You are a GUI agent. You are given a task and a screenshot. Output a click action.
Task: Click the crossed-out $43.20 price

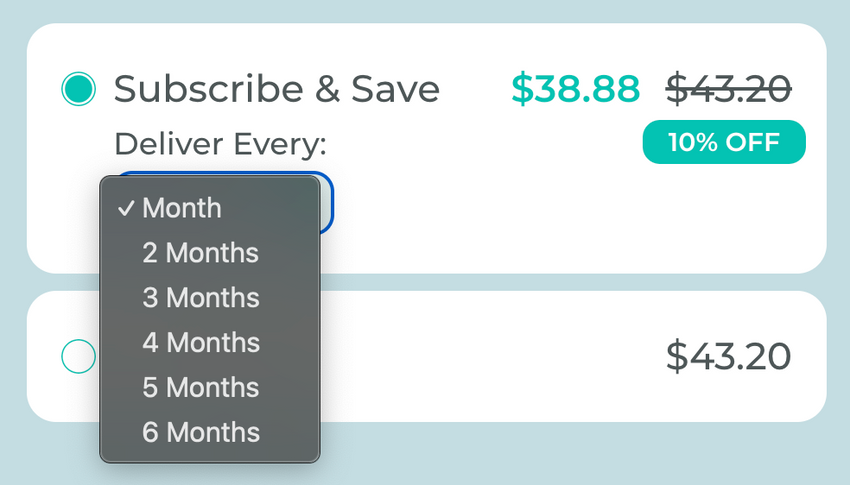click(729, 90)
